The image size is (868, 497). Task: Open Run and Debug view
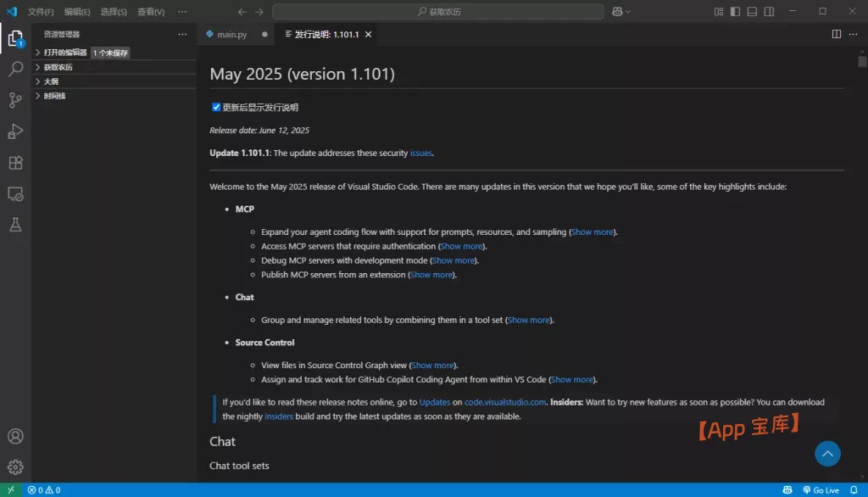point(15,131)
